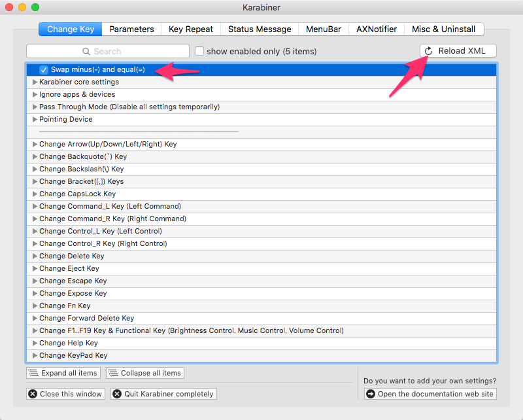Expand Change CapsLock Key
This screenshot has width=523, height=420.
point(35,194)
